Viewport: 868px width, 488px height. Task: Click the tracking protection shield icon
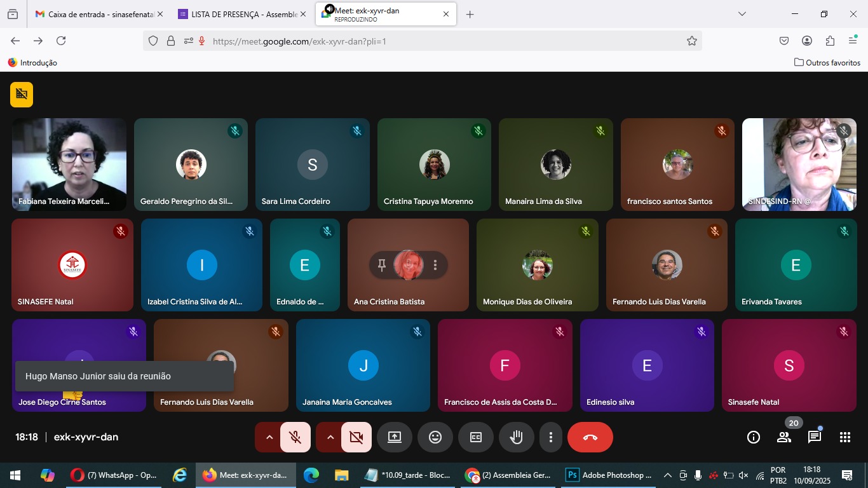pyautogui.click(x=153, y=41)
